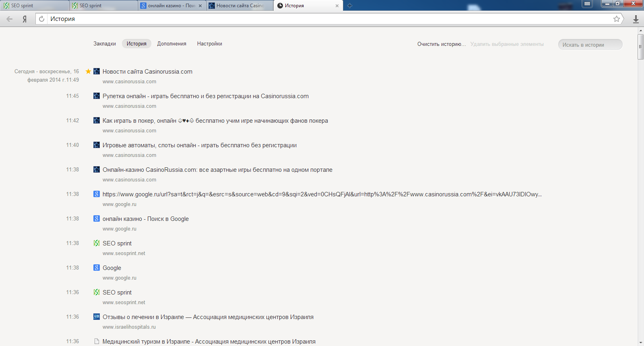Viewport: 644px width, 346px height.
Task: Click the SEO sprint favicon at 11:36
Action: pyautogui.click(x=97, y=292)
